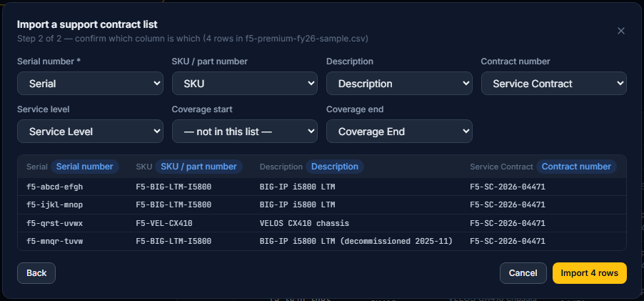
Task: Click BIG-IP i5800 LTM in f5-abcd-efgh row
Action: (297, 187)
